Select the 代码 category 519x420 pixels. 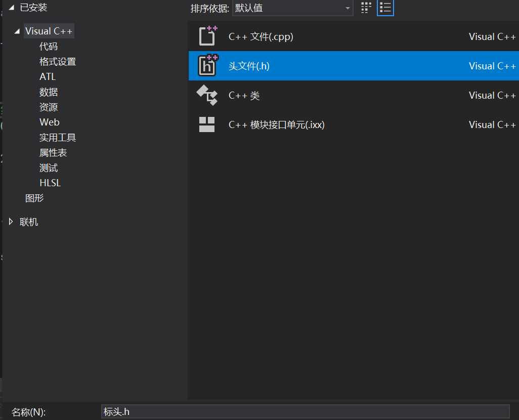point(49,47)
